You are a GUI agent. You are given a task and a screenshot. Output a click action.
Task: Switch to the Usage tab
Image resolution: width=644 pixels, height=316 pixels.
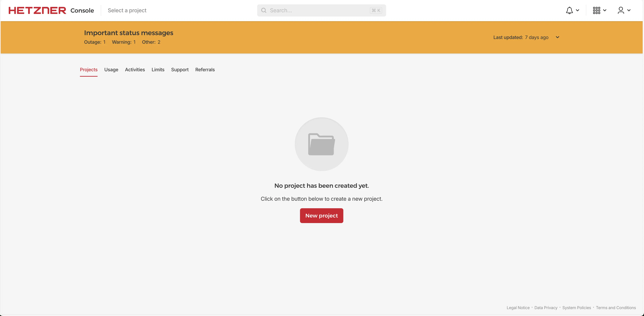[x=111, y=70]
